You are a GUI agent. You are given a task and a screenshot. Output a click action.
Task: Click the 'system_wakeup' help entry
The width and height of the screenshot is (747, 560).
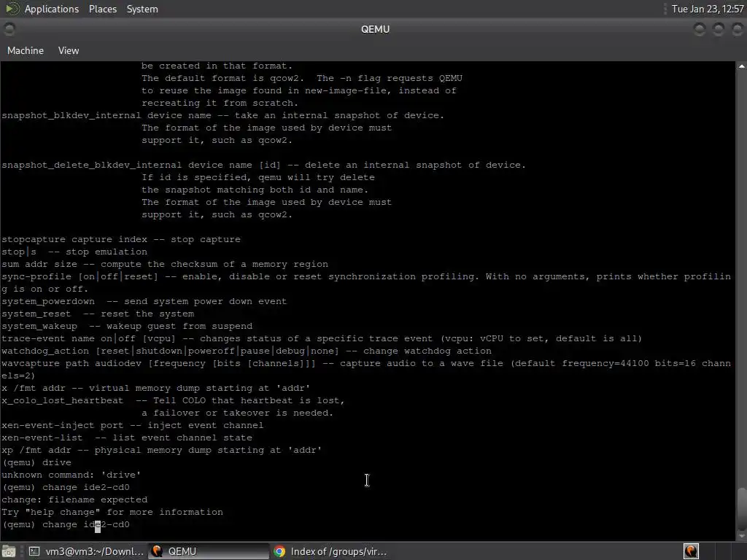(x=127, y=326)
